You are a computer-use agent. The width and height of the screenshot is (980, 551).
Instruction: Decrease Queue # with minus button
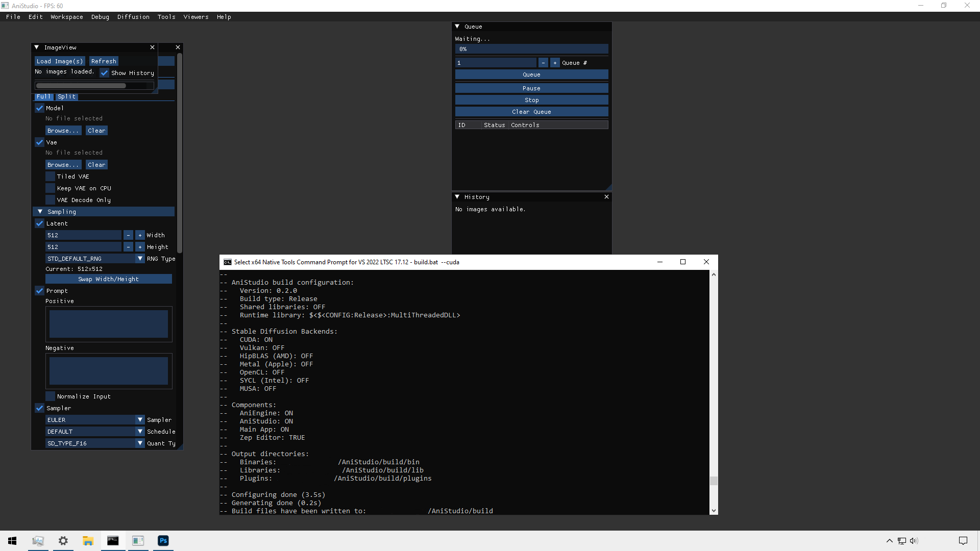543,63
